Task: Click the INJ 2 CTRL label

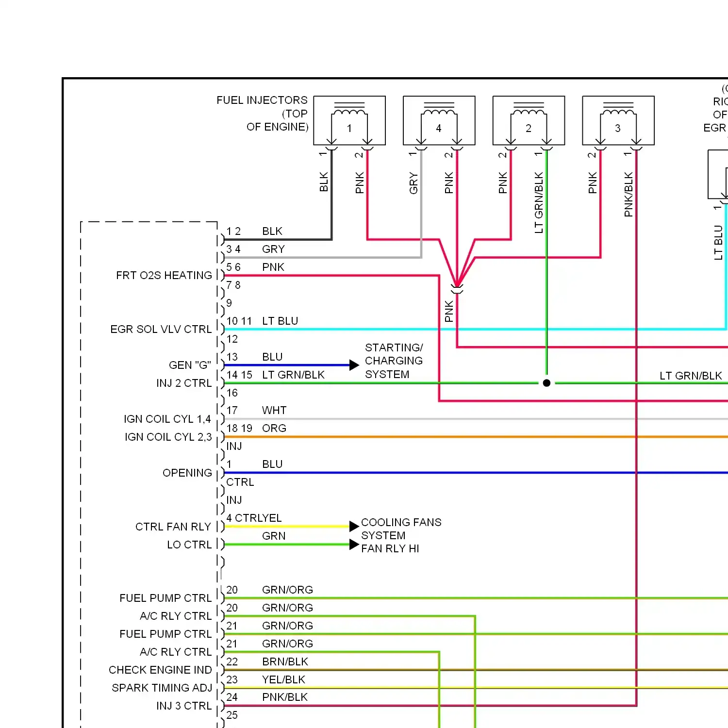Action: click(184, 383)
